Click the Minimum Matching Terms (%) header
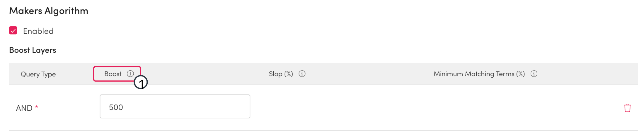The image size is (644, 133). pyautogui.click(x=479, y=74)
